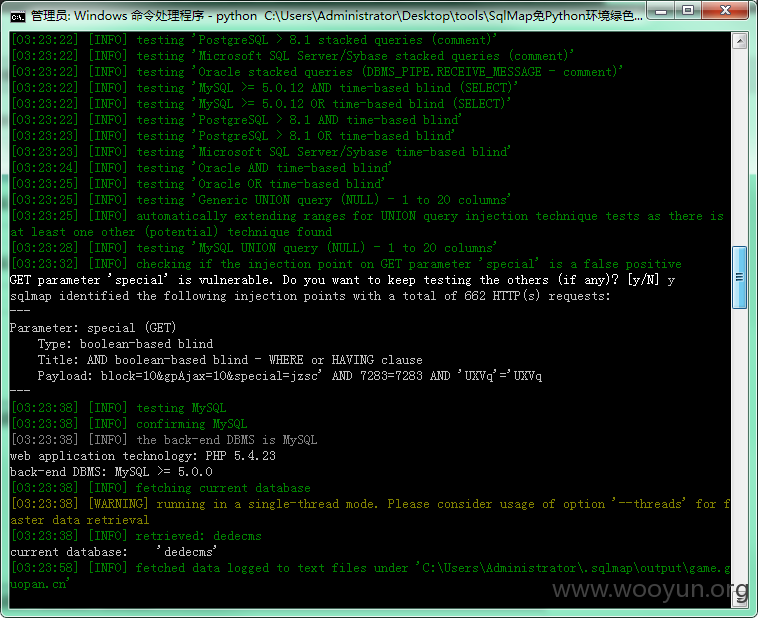Image resolution: width=758 pixels, height=618 pixels.
Task: Click the scrollbar down arrow
Action: tap(740, 599)
